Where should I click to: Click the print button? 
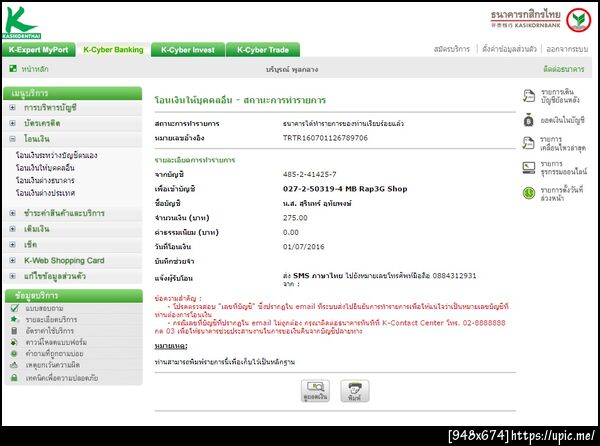pos(355,391)
